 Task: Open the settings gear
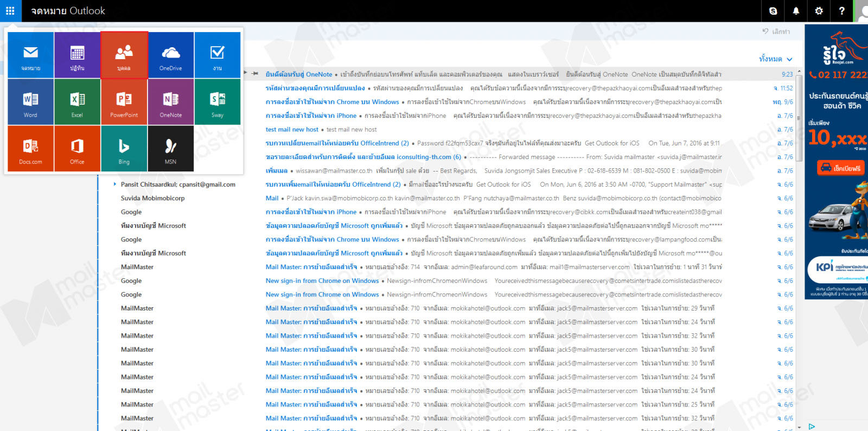[819, 11]
